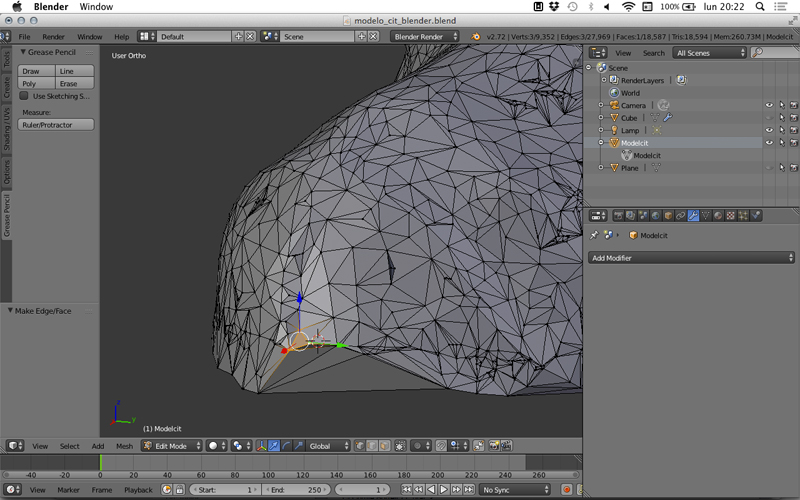Open the World properties tab icon
This screenshot has width=800, height=500.
656,216
